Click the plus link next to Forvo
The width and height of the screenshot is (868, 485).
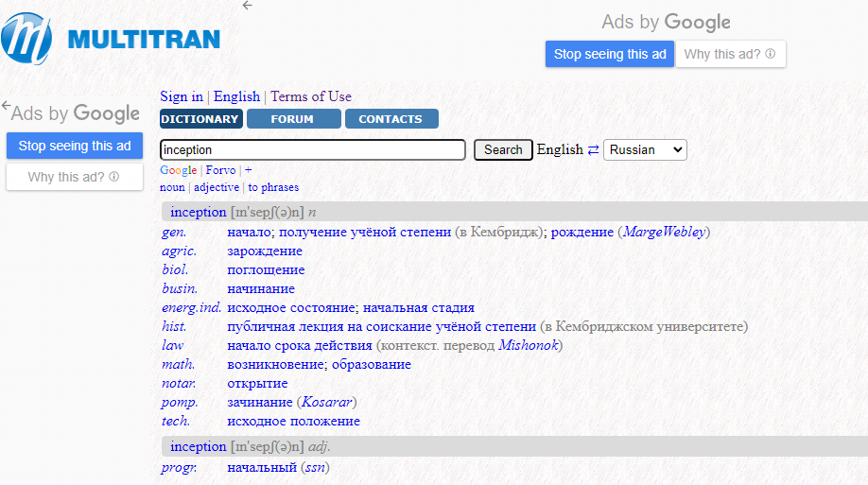click(248, 170)
